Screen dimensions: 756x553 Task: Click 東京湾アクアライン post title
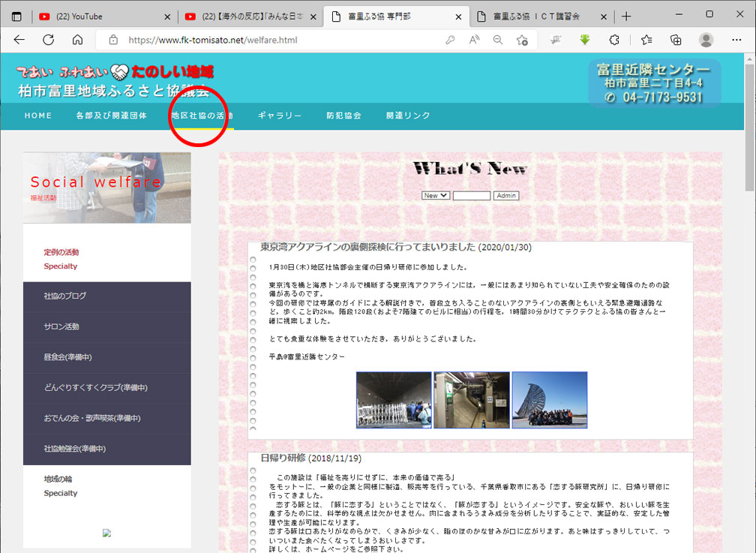(396, 247)
